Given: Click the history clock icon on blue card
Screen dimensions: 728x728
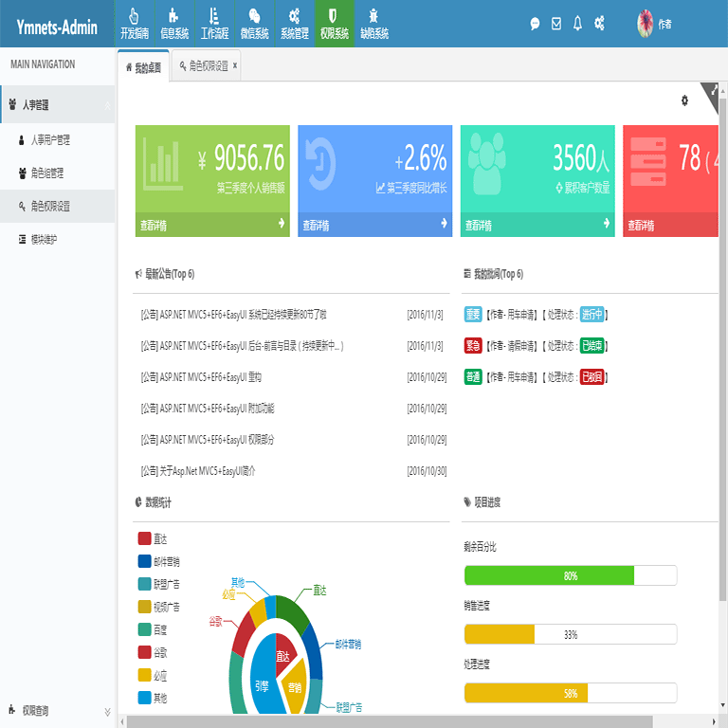Looking at the screenshot, I should pos(320,164).
